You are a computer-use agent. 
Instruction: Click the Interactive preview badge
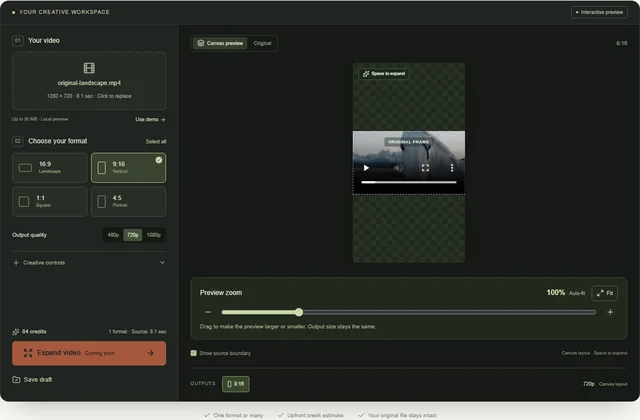click(x=599, y=12)
